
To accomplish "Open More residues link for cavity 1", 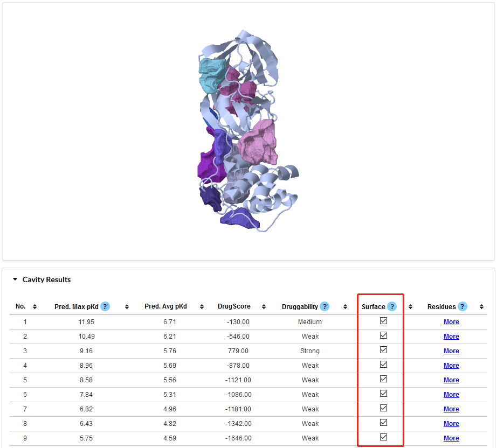I will [451, 322].
